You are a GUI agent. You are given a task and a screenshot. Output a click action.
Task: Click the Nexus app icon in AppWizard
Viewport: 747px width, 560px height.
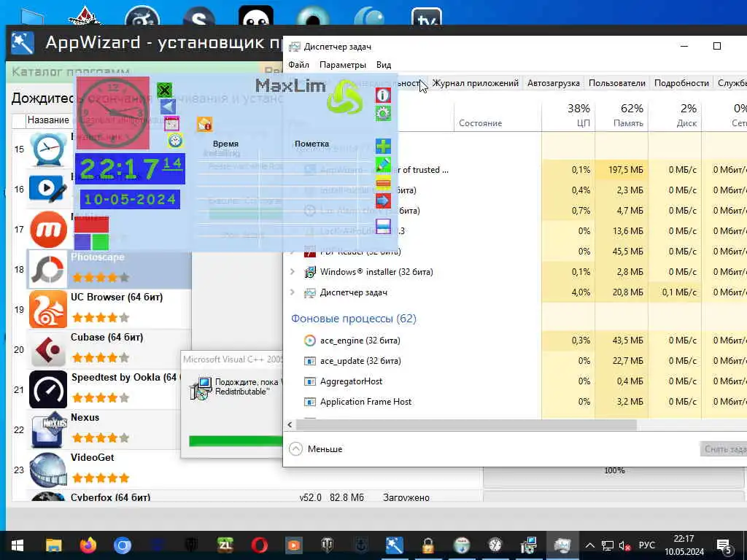48,429
